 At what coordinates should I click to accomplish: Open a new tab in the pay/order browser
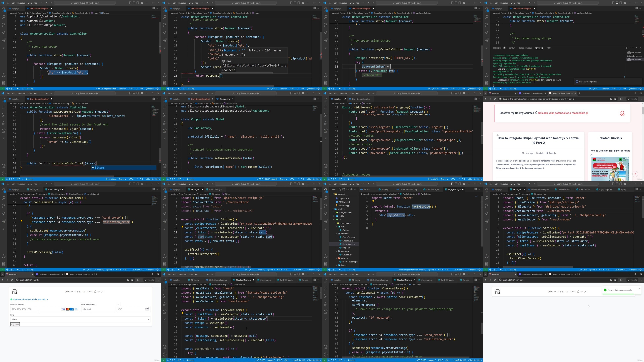[97, 274]
